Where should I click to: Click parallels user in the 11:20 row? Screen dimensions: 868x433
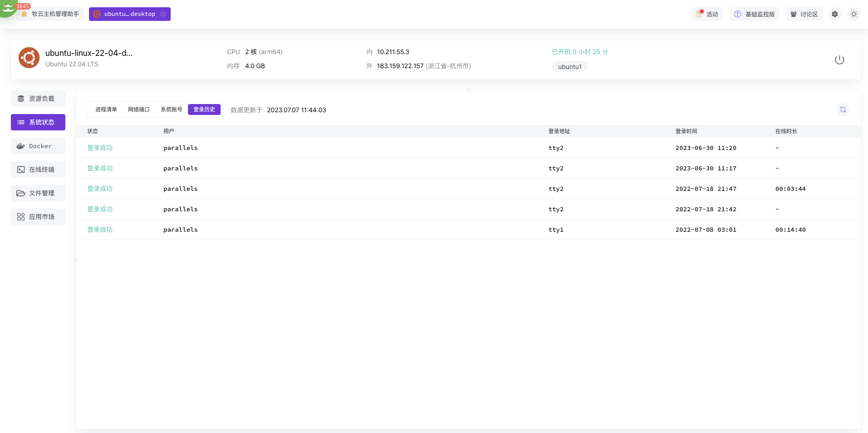(181, 148)
